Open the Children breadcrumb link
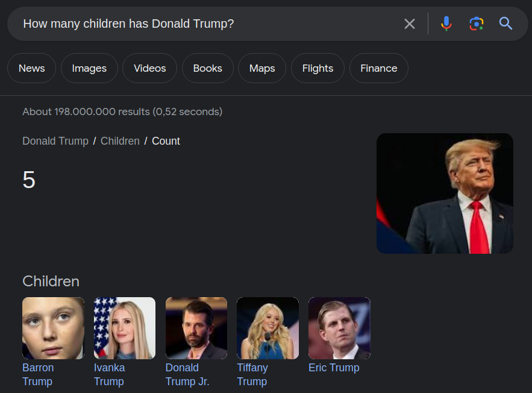 pos(120,141)
